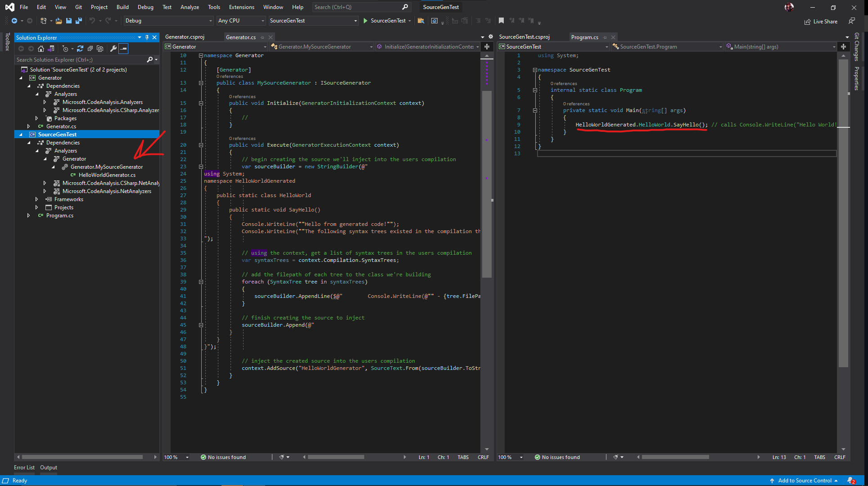Open the Git menu
868x486 pixels.
[78, 7]
